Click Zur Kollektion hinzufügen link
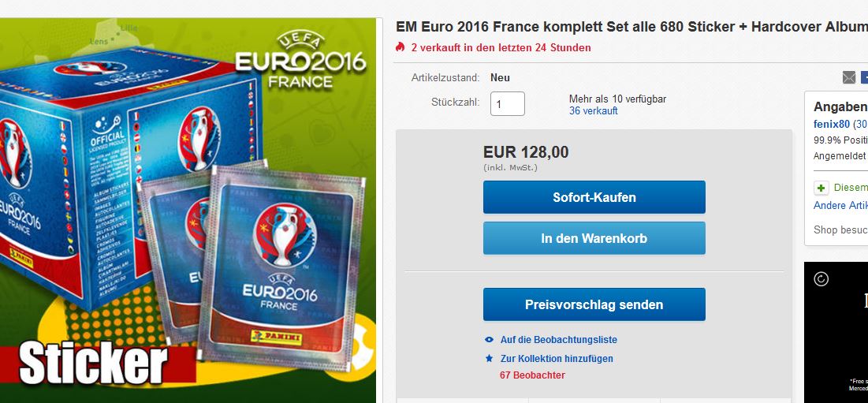The width and height of the screenshot is (868, 403). pos(557,359)
